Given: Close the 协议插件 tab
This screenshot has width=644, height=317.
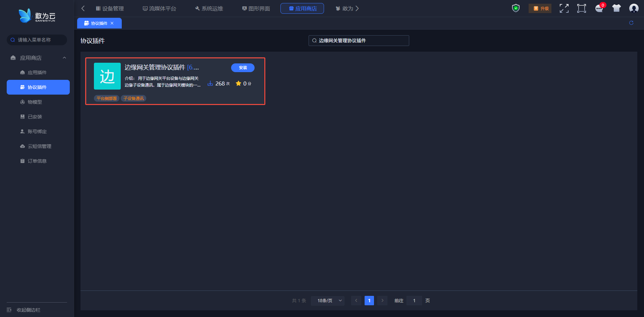Looking at the screenshot, I should 112,23.
